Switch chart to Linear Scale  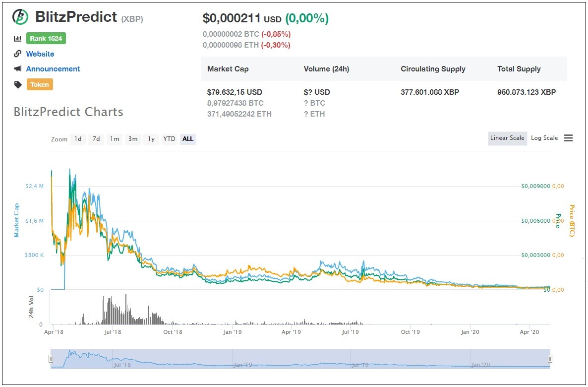coord(507,138)
